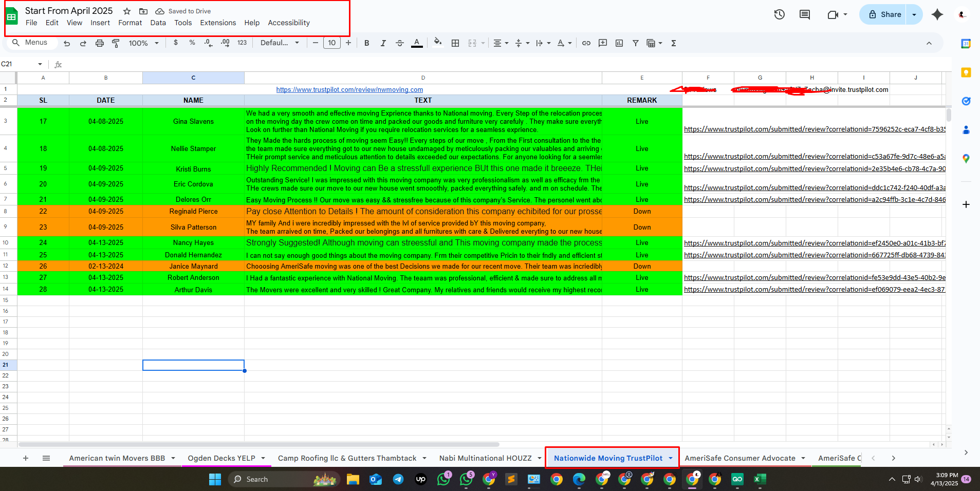Open the comments history icon

pos(805,14)
